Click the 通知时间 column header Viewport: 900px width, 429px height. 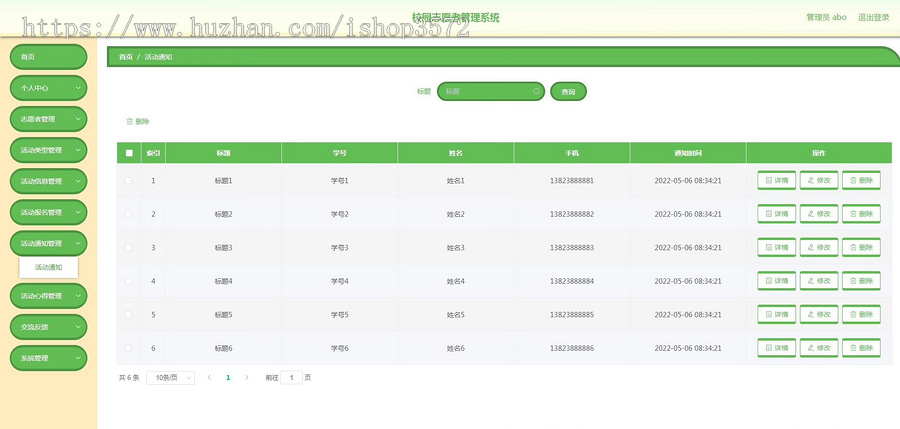coord(688,153)
